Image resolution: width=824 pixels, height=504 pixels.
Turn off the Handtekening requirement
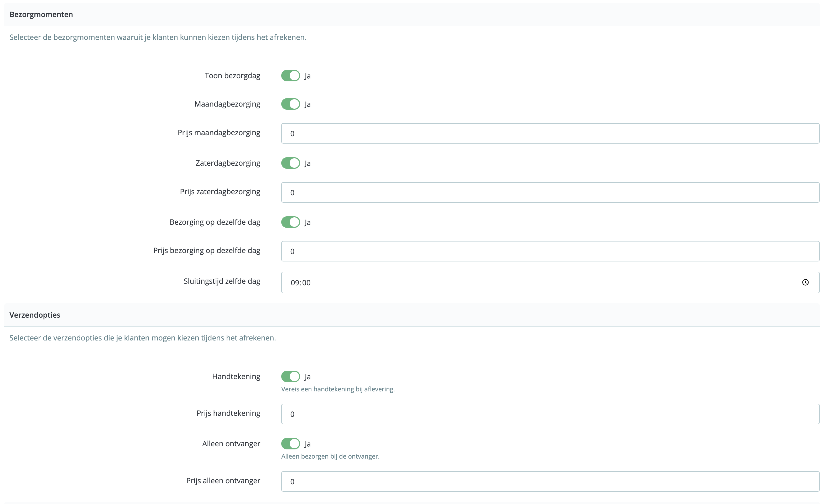(291, 376)
